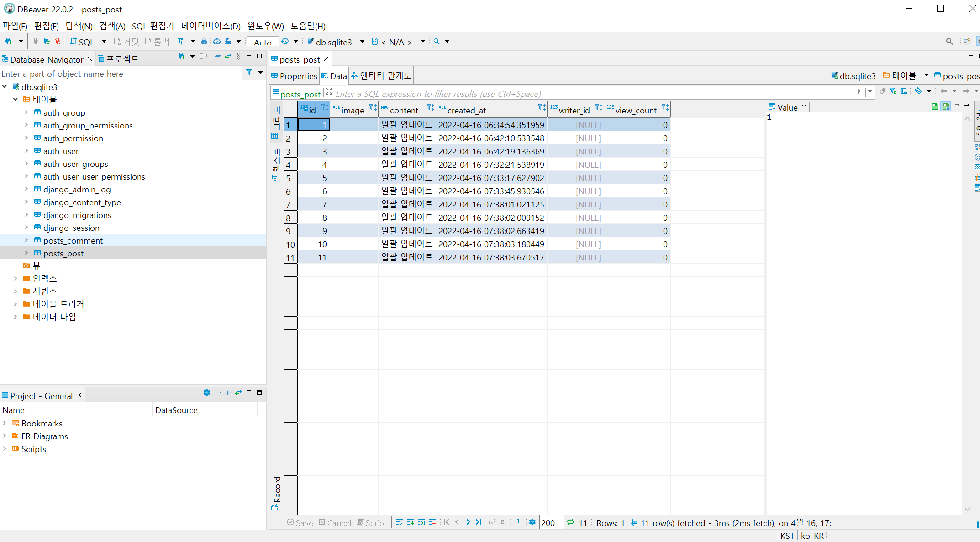This screenshot has width=980, height=542.
Task: Click the Script button in results bar
Action: (x=372, y=523)
